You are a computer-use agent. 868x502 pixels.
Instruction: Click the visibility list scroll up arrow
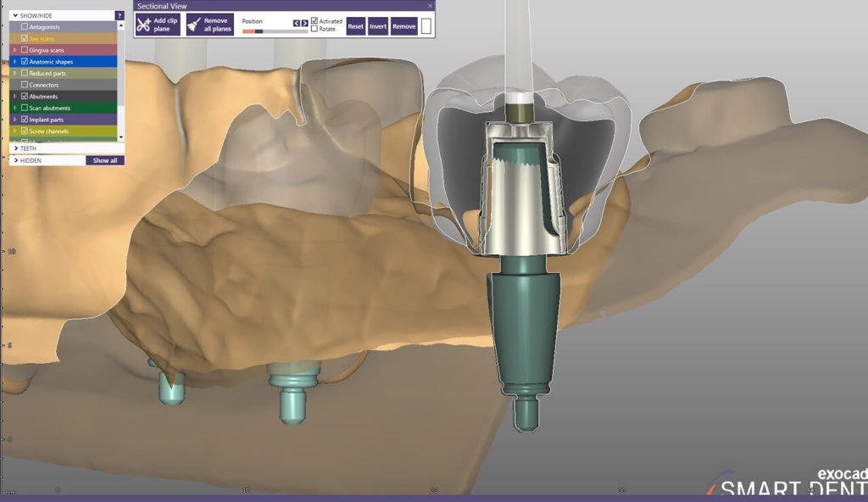tap(120, 25)
